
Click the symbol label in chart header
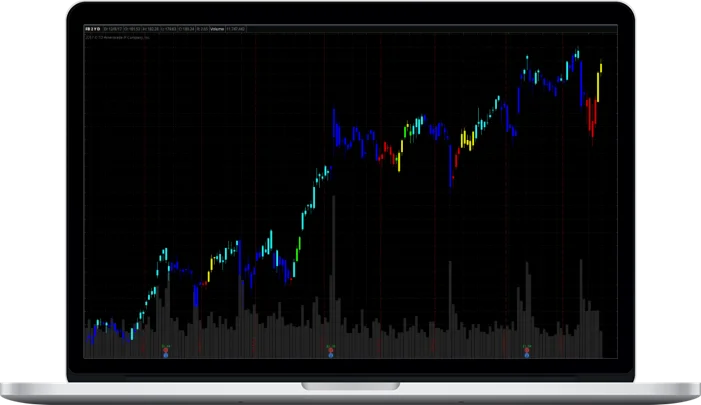coord(94,30)
